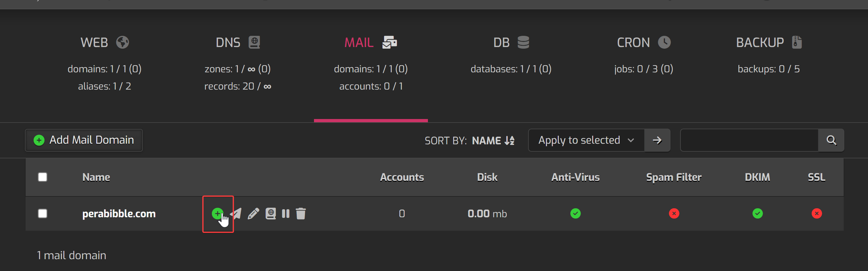Image resolution: width=868 pixels, height=271 pixels.
Task: Focus the search input field
Action: coord(749,140)
